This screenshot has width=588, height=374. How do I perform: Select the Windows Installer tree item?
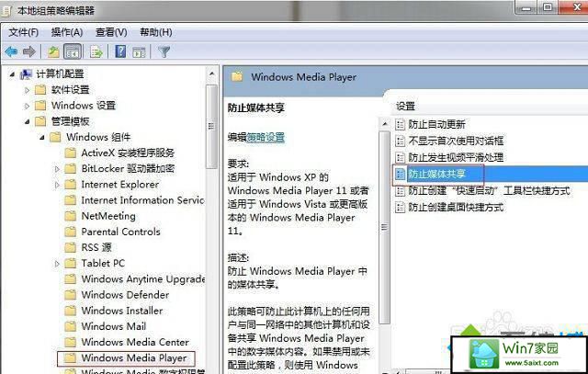(x=122, y=311)
